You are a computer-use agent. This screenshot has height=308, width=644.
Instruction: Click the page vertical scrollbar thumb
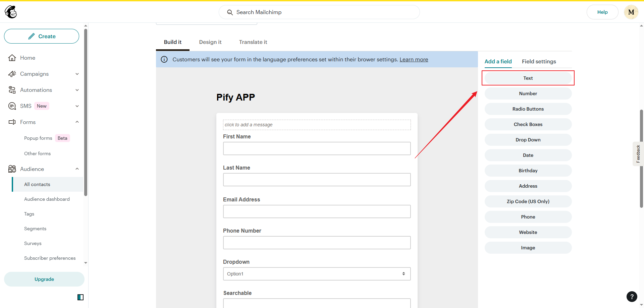pos(641,159)
